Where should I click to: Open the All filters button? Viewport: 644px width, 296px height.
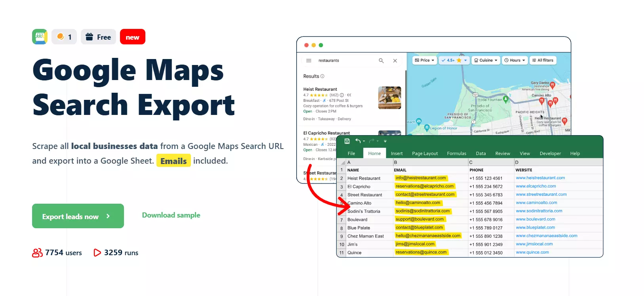543,60
